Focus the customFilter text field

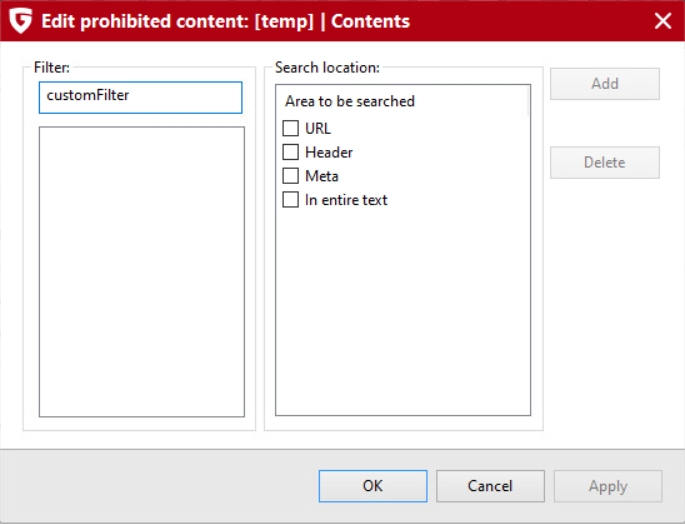140,97
